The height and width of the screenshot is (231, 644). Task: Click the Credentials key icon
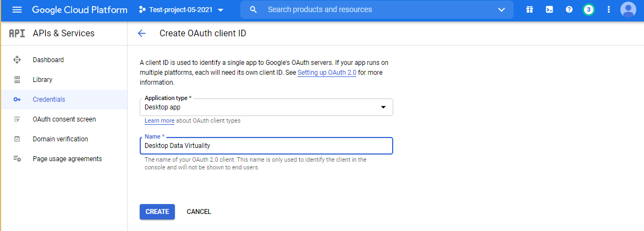pyautogui.click(x=16, y=100)
